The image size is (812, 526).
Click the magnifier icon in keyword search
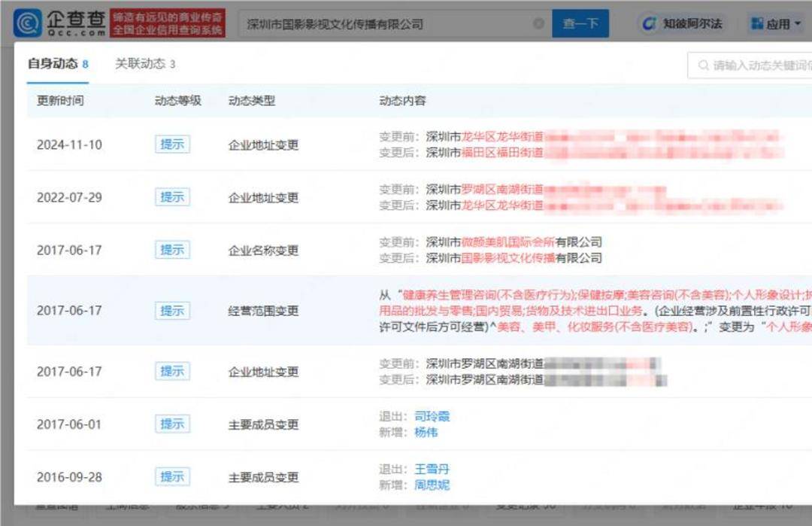click(704, 65)
